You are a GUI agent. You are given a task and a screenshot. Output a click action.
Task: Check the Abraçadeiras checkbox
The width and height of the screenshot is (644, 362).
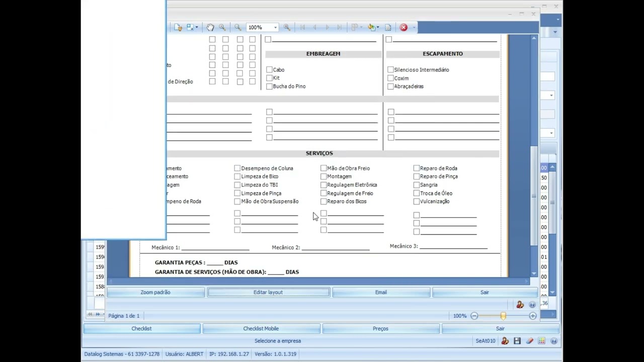tap(390, 86)
